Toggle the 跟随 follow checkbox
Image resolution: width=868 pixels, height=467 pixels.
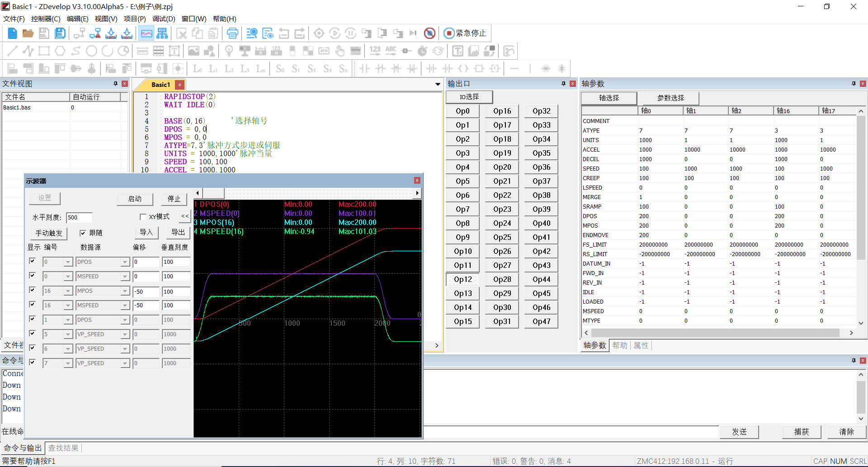(x=83, y=233)
